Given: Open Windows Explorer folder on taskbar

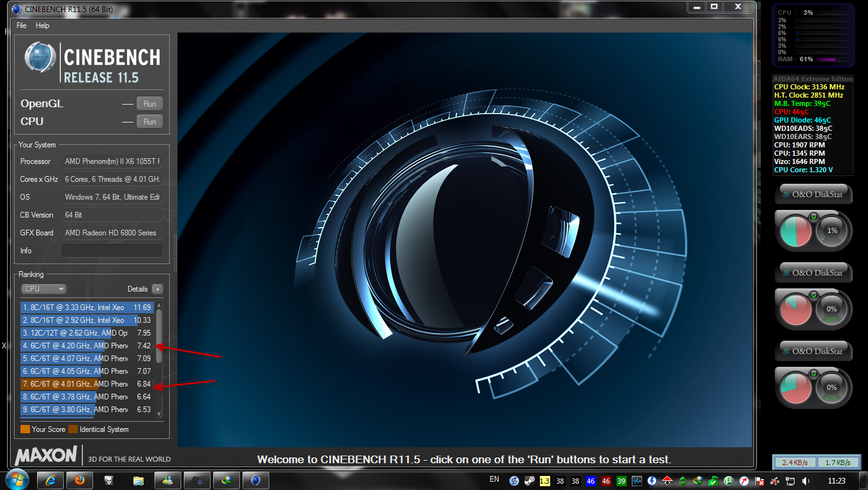Looking at the screenshot, I should click(x=138, y=480).
